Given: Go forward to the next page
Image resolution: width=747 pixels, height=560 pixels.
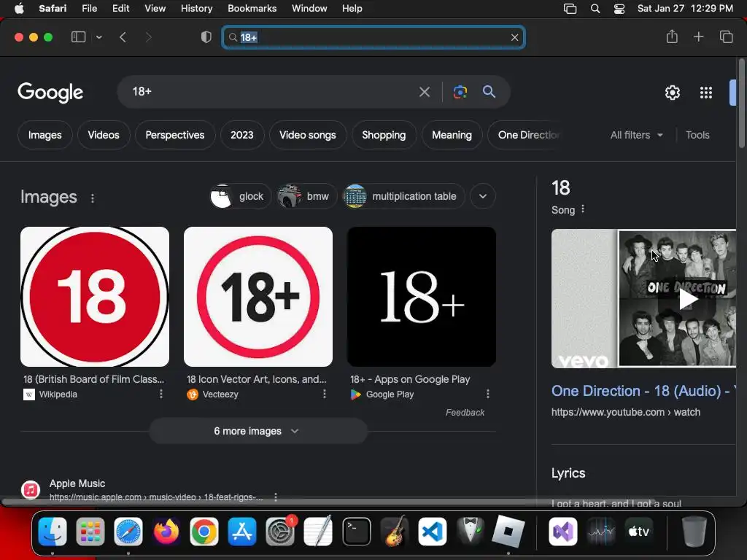Looking at the screenshot, I should point(148,37).
